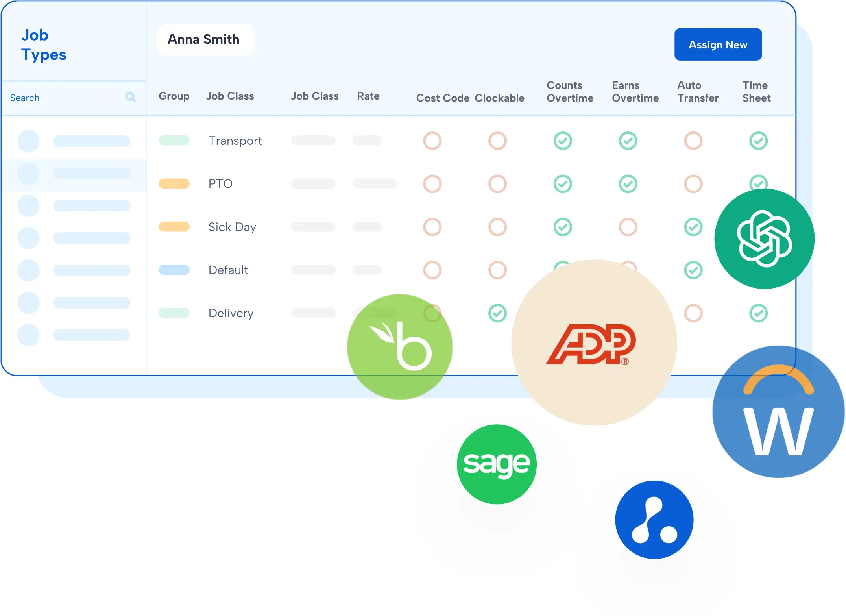
Task: Select the Default job class
Action: [x=228, y=270]
